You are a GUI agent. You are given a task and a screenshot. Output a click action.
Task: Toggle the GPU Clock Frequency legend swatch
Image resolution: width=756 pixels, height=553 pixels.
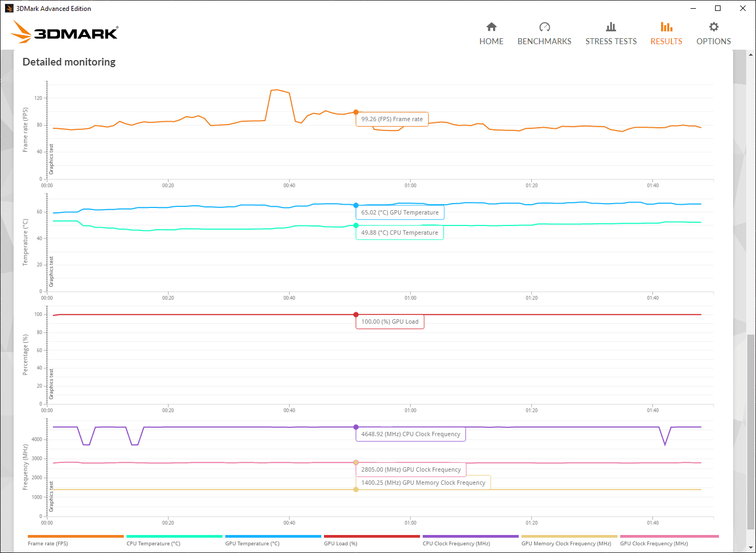(669, 536)
